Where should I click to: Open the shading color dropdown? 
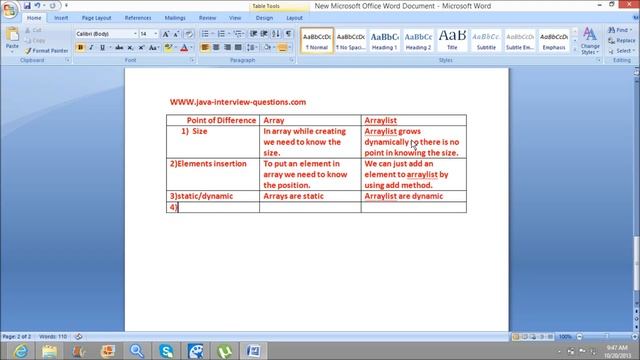point(274,48)
